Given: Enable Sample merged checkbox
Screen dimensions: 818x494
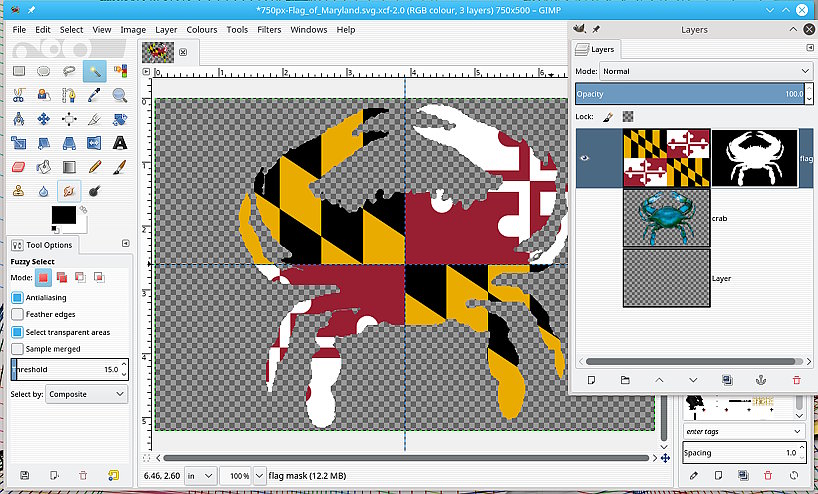Looking at the screenshot, I should click(x=17, y=349).
